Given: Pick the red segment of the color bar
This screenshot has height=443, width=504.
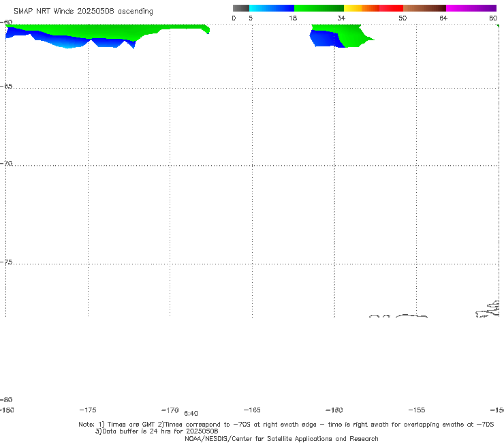Looking at the screenshot, I should (391, 8).
